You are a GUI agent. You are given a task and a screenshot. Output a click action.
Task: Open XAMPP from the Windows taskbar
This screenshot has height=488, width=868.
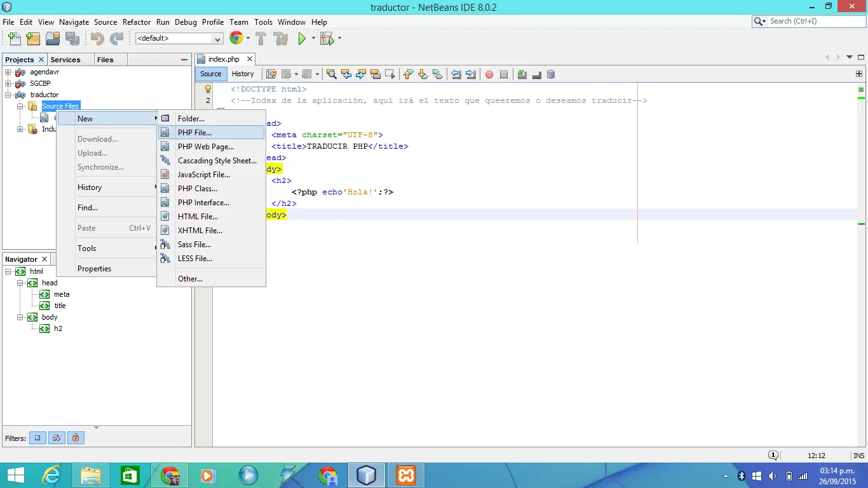pos(406,475)
